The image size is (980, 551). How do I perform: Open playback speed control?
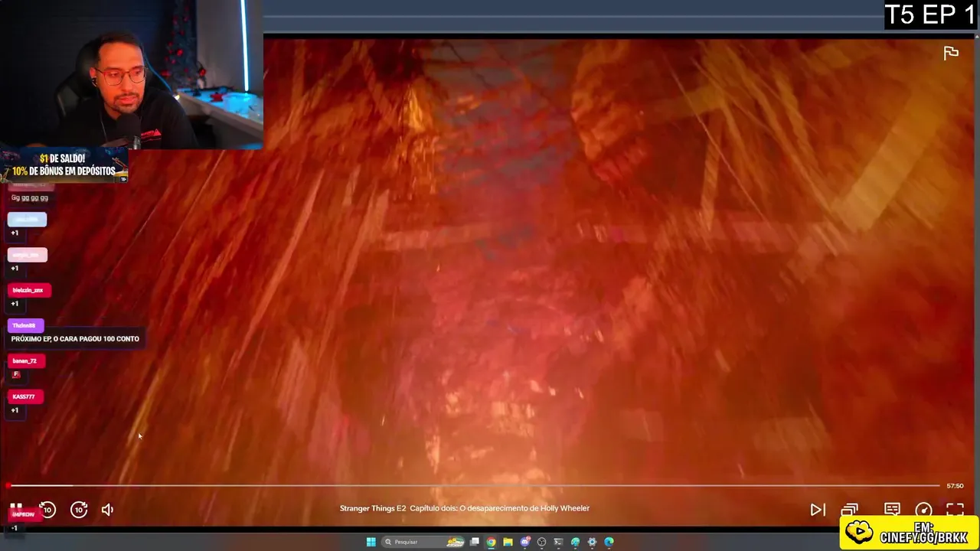click(923, 510)
